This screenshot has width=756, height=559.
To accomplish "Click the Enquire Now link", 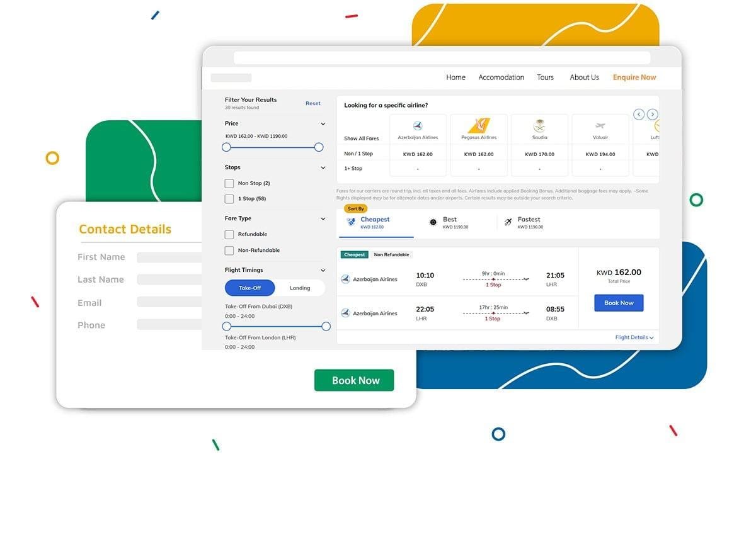I will coord(634,77).
